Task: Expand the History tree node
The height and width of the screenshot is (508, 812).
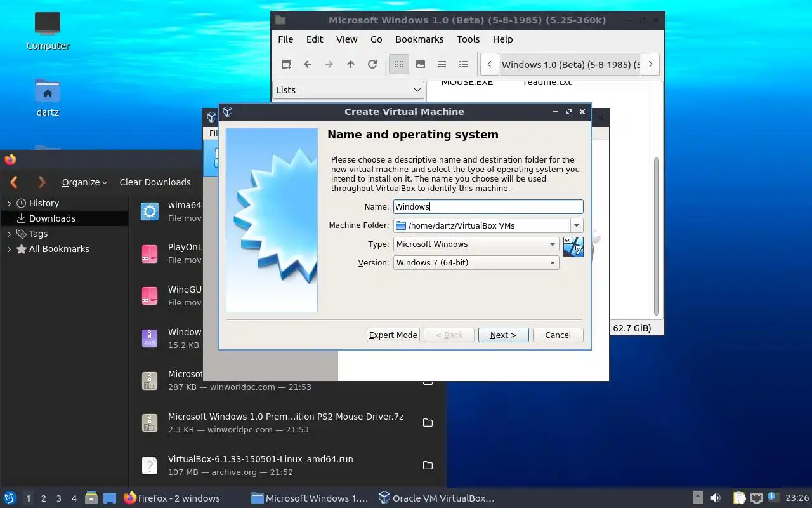Action: coord(9,203)
